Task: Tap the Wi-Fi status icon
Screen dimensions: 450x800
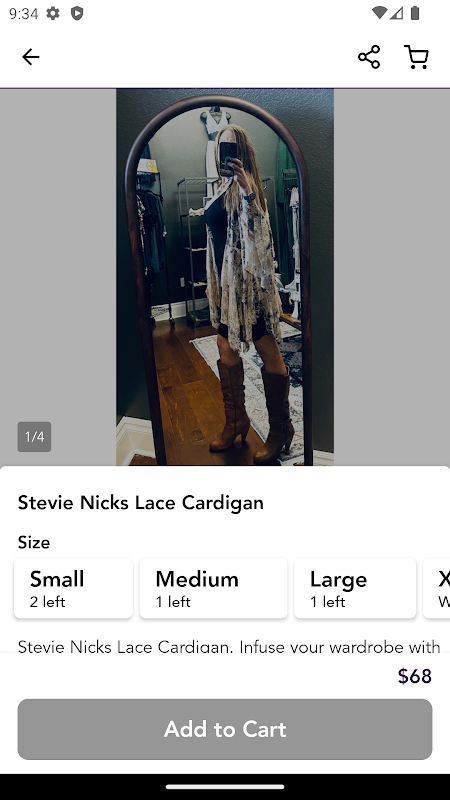Action: (379, 13)
